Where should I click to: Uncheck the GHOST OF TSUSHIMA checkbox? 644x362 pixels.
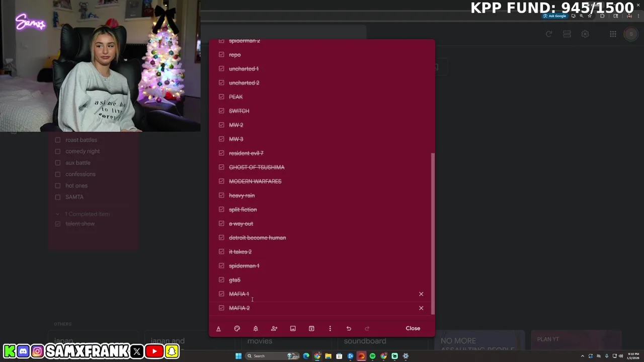(x=221, y=167)
